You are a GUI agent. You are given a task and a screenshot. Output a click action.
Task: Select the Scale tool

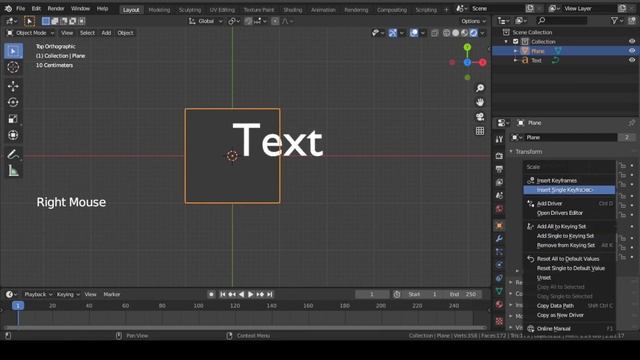(13, 119)
